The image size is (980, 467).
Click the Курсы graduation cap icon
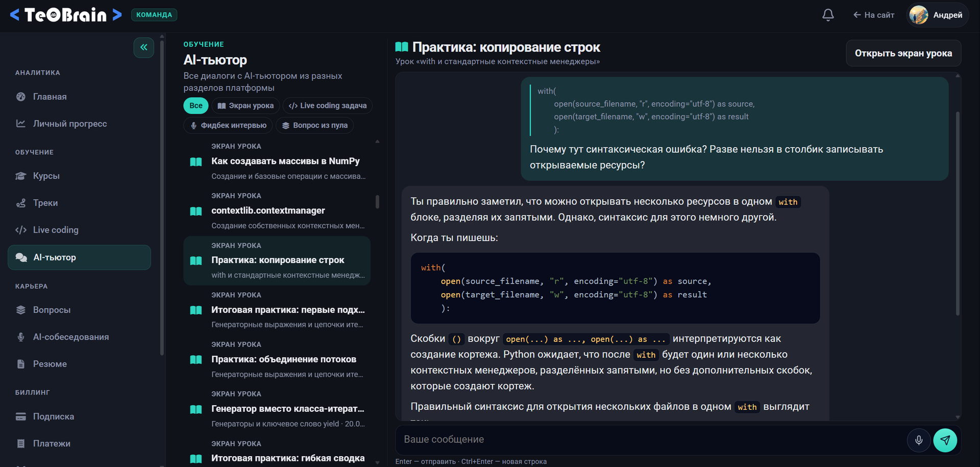click(21, 176)
